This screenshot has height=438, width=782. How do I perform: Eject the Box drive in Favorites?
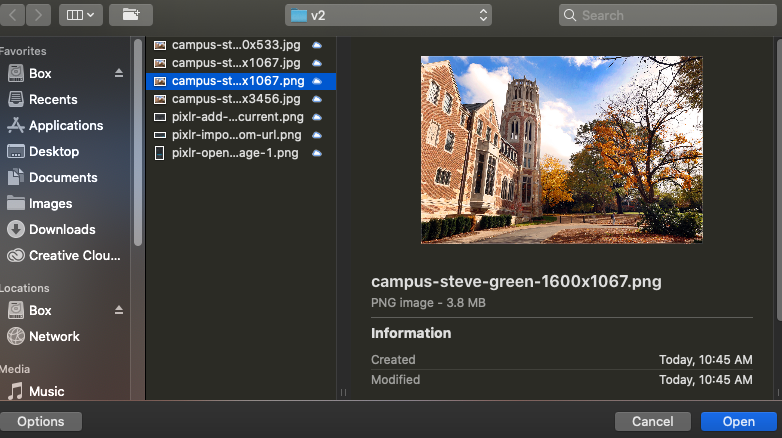click(x=119, y=74)
